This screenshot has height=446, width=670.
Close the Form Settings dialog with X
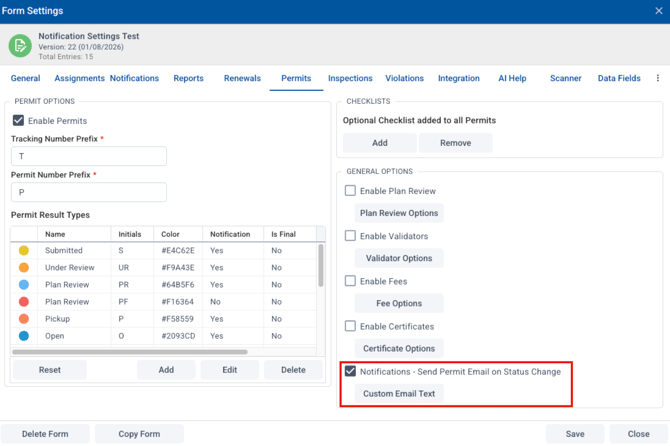pos(657,11)
